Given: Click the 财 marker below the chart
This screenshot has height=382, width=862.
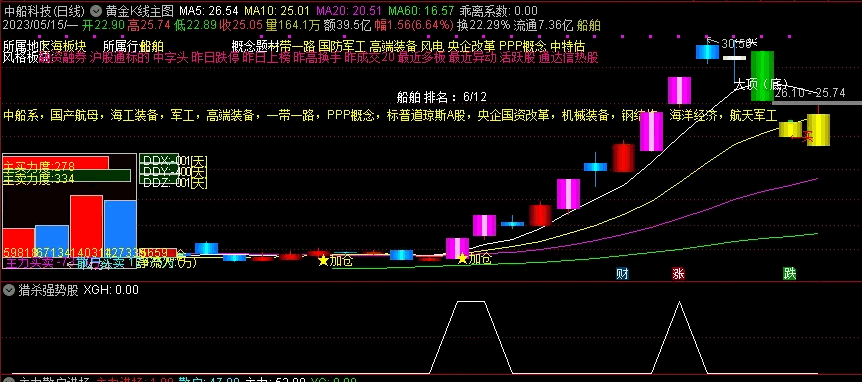Looking at the screenshot, I should [622, 273].
